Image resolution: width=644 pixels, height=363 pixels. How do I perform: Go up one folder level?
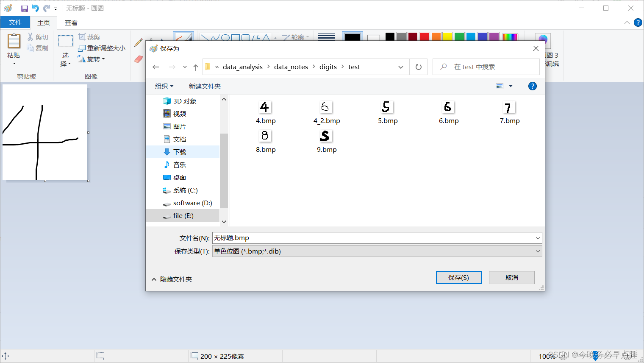coord(196,67)
